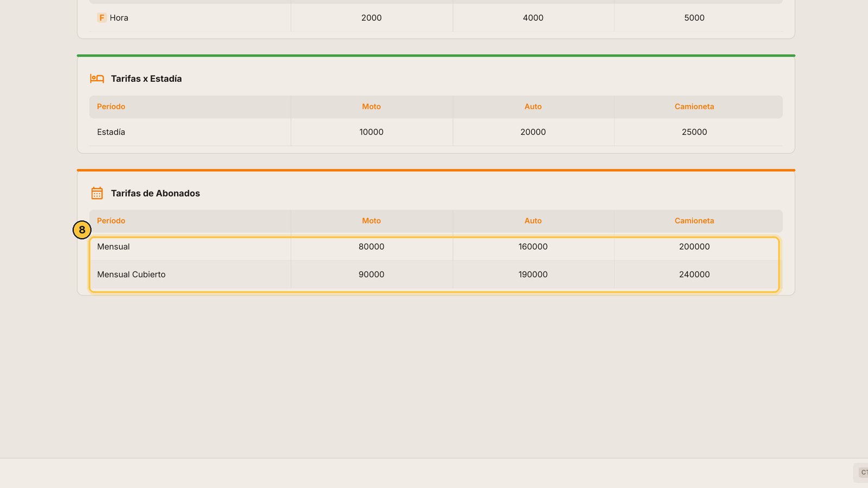Viewport: 868px width, 488px height.
Task: Select the 'Estadía' row label
Action: click(111, 132)
